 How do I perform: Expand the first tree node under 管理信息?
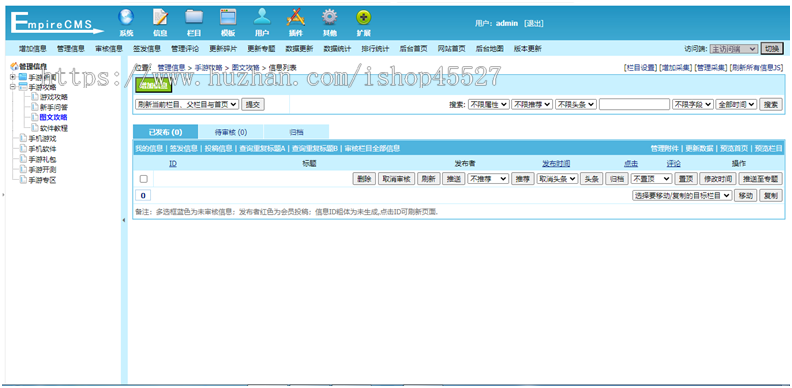(x=13, y=77)
